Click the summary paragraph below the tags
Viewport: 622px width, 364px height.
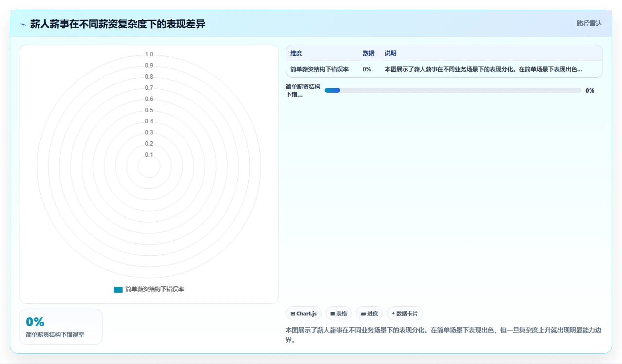point(444,335)
